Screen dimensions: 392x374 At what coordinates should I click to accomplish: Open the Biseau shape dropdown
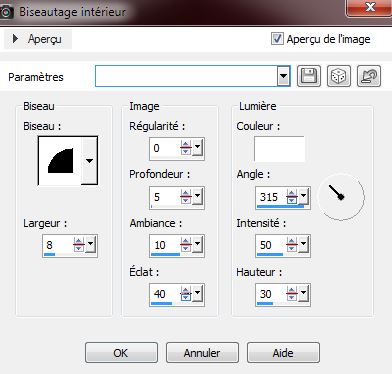(x=89, y=160)
